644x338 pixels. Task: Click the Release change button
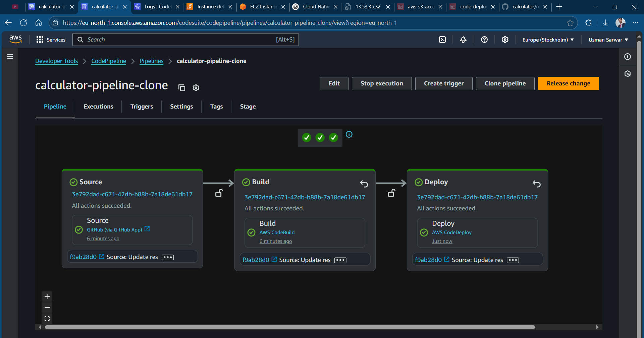[x=568, y=83]
